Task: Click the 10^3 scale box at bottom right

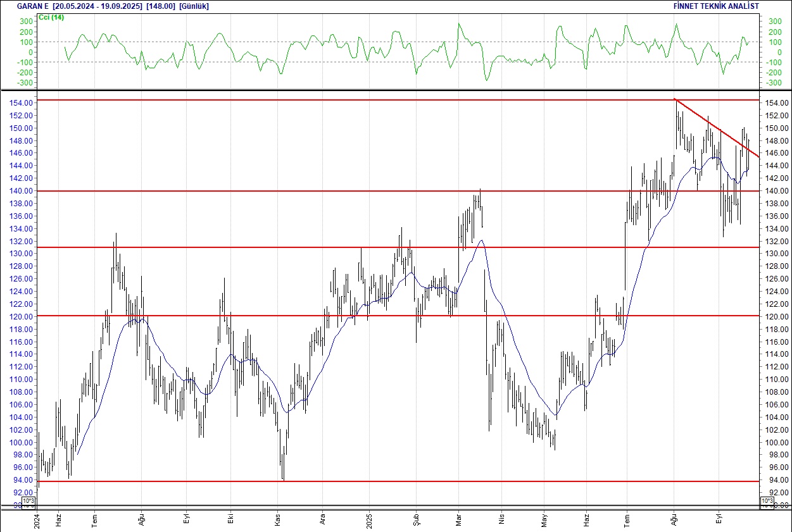Action: coord(766,502)
